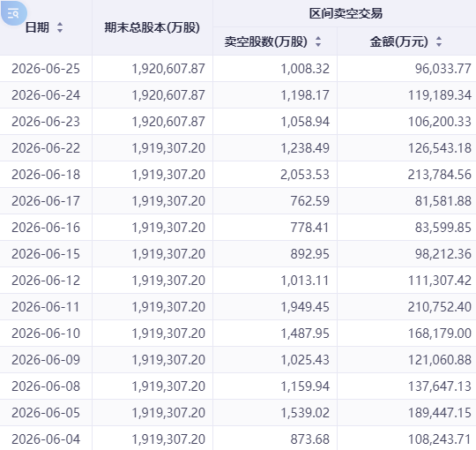476x450 pixels.
Task: Sort by 金额(万元) arrows
Action: (x=439, y=41)
